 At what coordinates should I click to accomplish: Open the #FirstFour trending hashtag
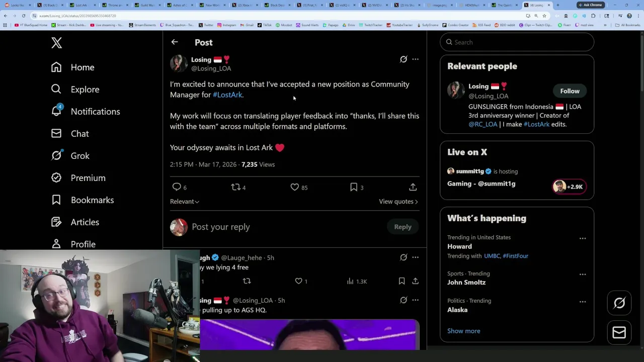[515, 256]
